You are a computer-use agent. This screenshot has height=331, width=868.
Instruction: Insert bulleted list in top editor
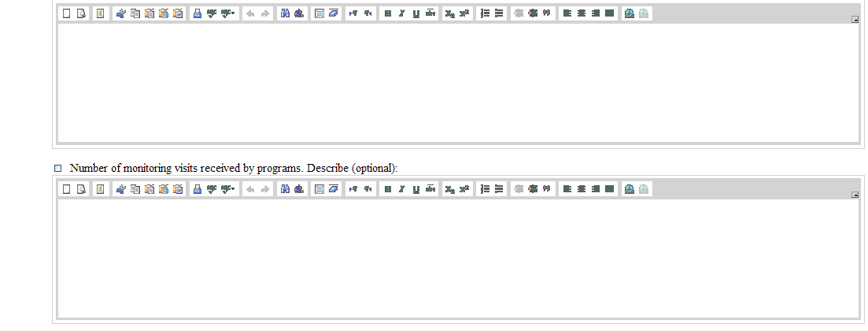coord(499,13)
